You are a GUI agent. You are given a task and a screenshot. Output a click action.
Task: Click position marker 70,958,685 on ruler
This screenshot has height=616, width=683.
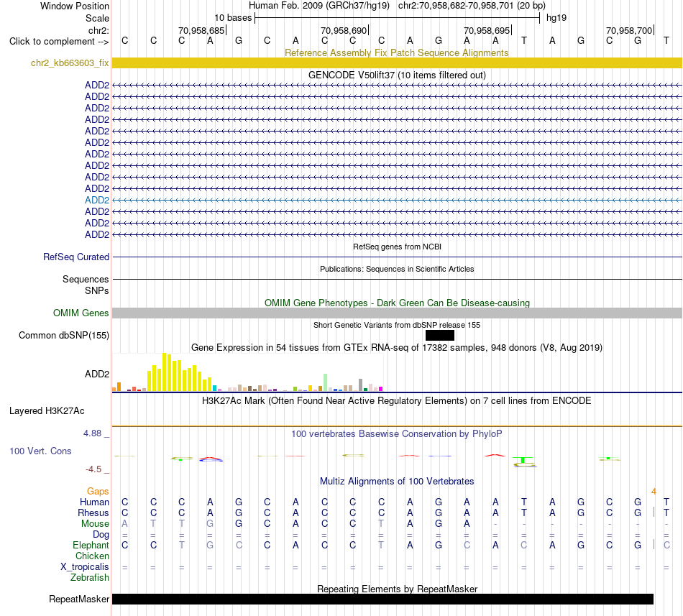201,30
